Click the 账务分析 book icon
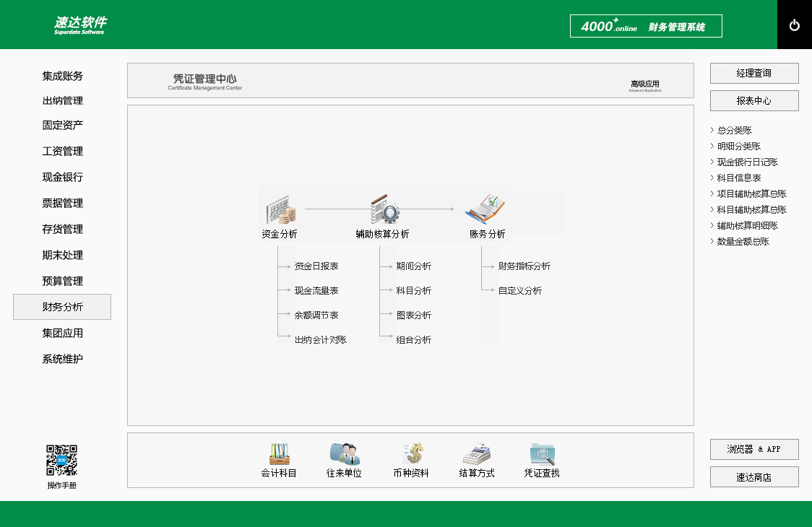The image size is (812, 527). point(485,209)
